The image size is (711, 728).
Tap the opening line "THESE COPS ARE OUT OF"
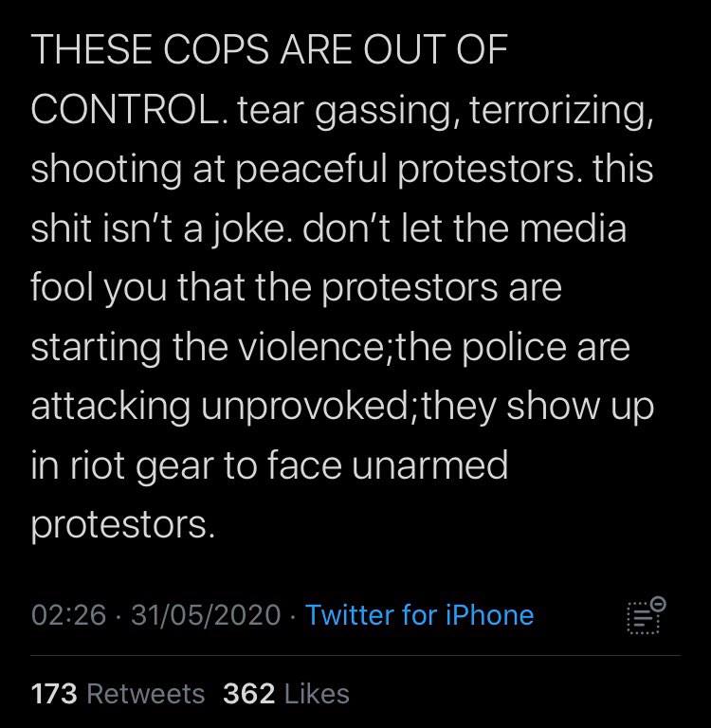[269, 52]
